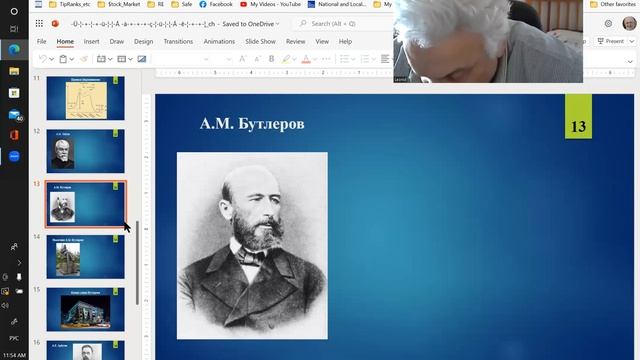Decrease font size with smaller A
Screen dimensions: 640x360
tap(257, 59)
